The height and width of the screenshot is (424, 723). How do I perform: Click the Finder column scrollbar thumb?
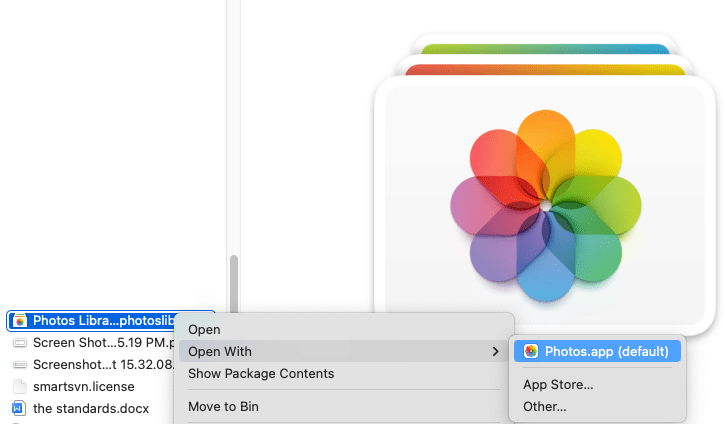[234, 283]
